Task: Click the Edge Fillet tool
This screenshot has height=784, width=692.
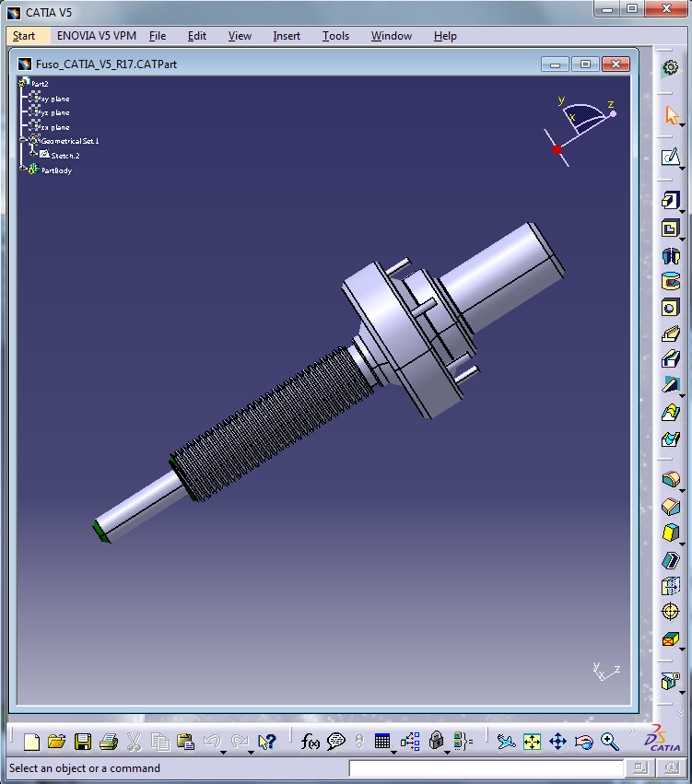Action: [x=670, y=479]
